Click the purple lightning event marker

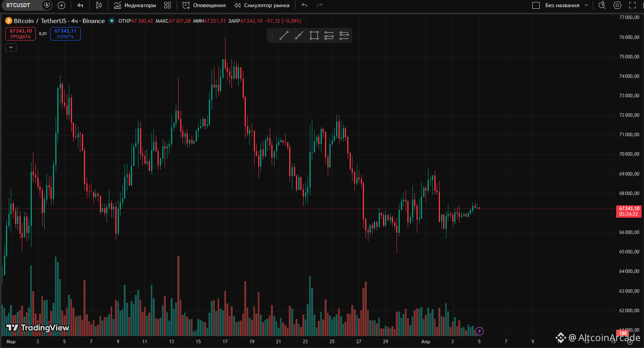[480, 331]
